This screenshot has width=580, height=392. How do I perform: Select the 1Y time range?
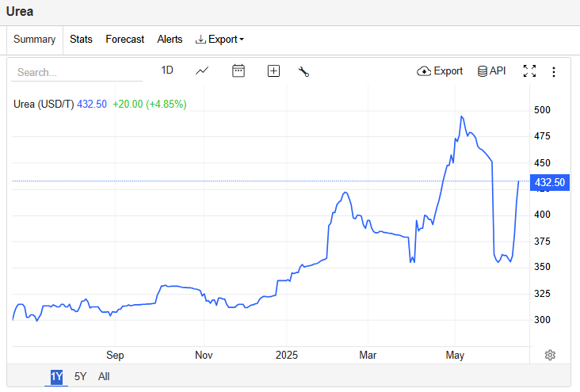[56, 377]
